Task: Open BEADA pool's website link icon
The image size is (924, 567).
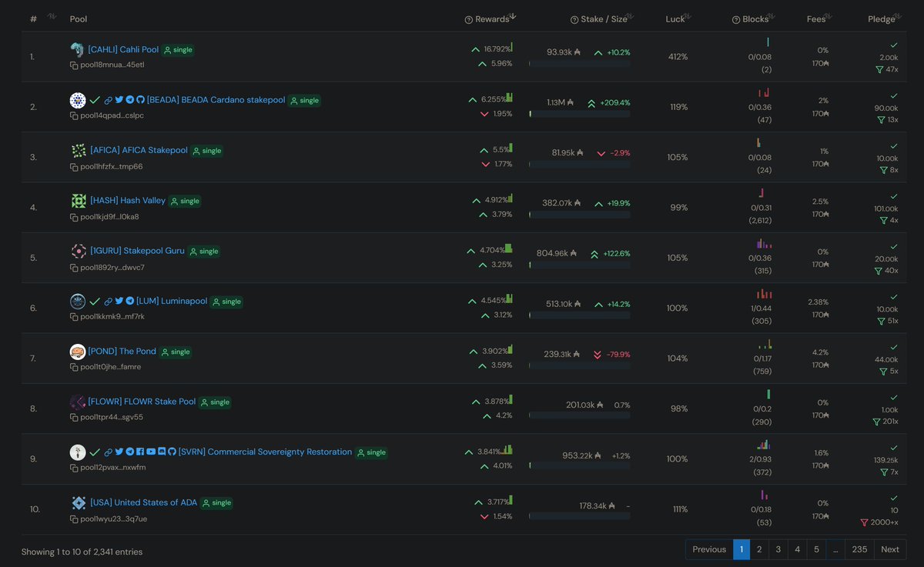Action: [x=109, y=100]
